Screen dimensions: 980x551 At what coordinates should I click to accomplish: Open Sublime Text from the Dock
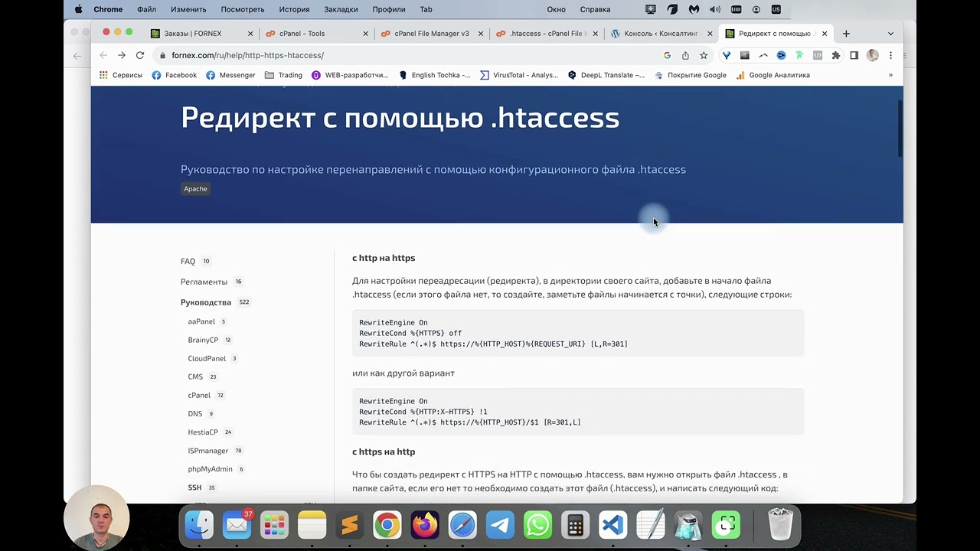click(x=350, y=525)
